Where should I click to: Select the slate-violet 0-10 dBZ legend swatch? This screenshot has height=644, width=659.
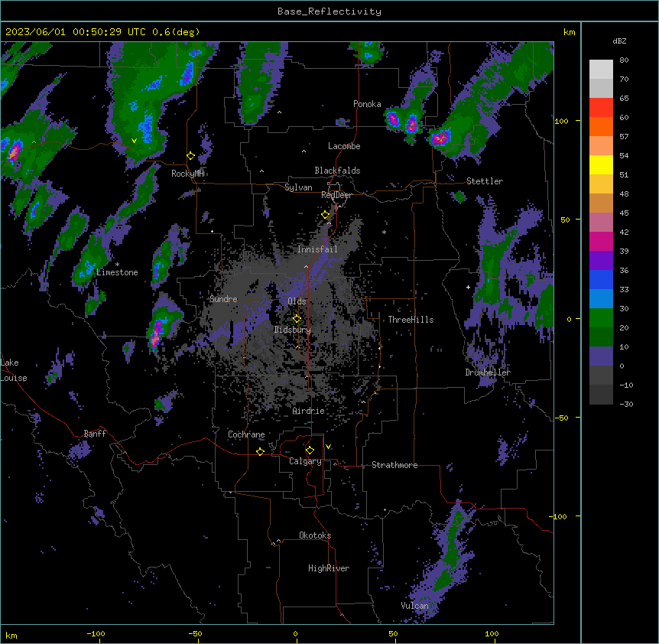601,356
